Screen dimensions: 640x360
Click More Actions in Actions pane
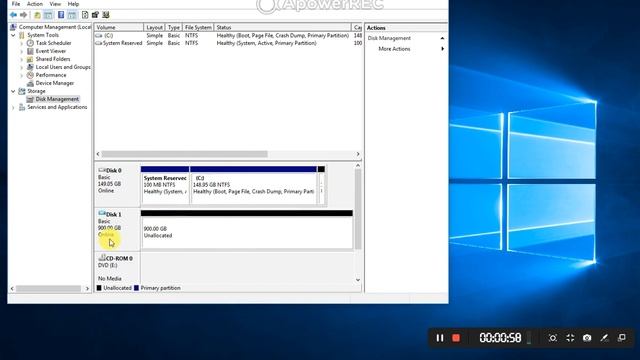click(394, 49)
